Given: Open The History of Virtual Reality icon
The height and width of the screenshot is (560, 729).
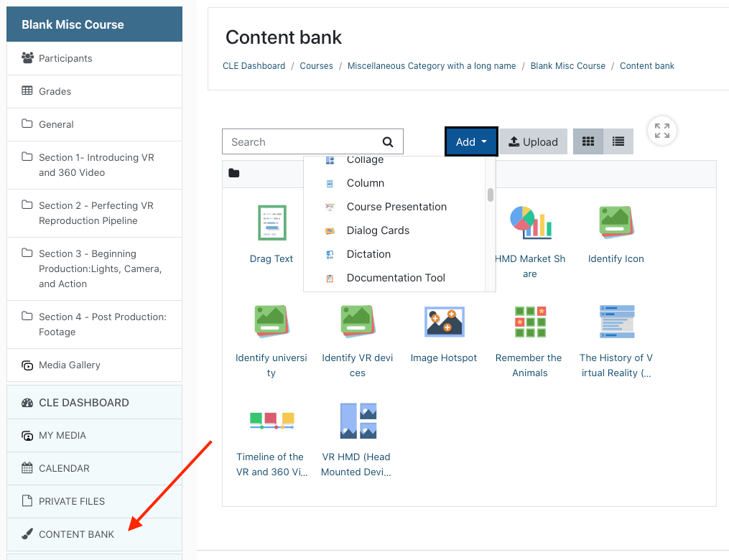Looking at the screenshot, I should (x=617, y=322).
